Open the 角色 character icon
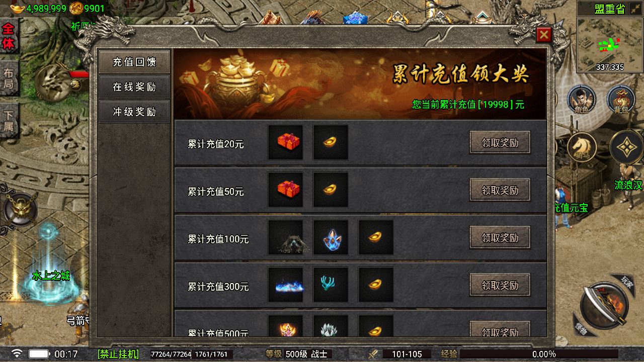Viewport: 644px width, 362px height. tap(582, 99)
